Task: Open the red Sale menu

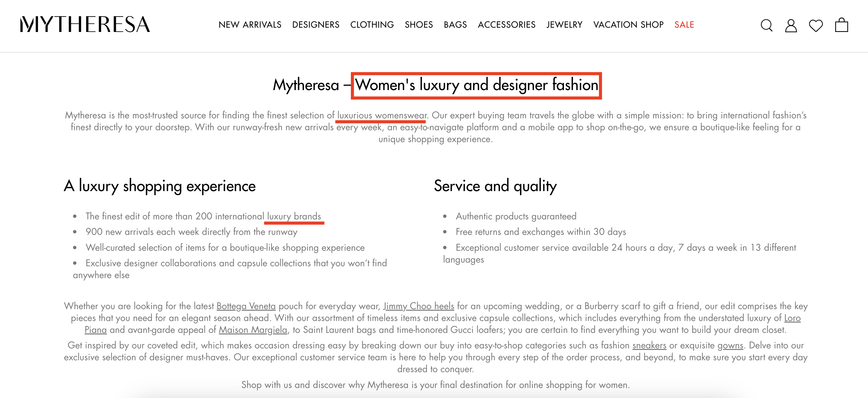Action: 684,25
